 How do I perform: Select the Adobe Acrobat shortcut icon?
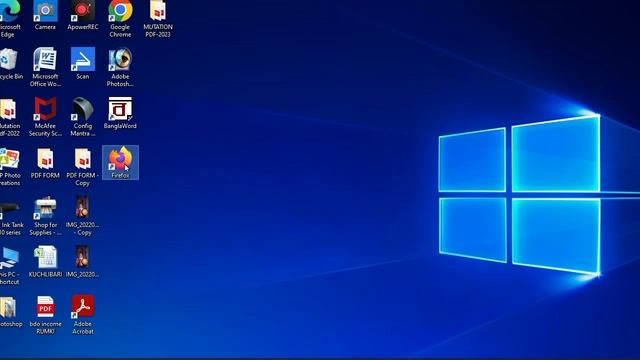83,316
